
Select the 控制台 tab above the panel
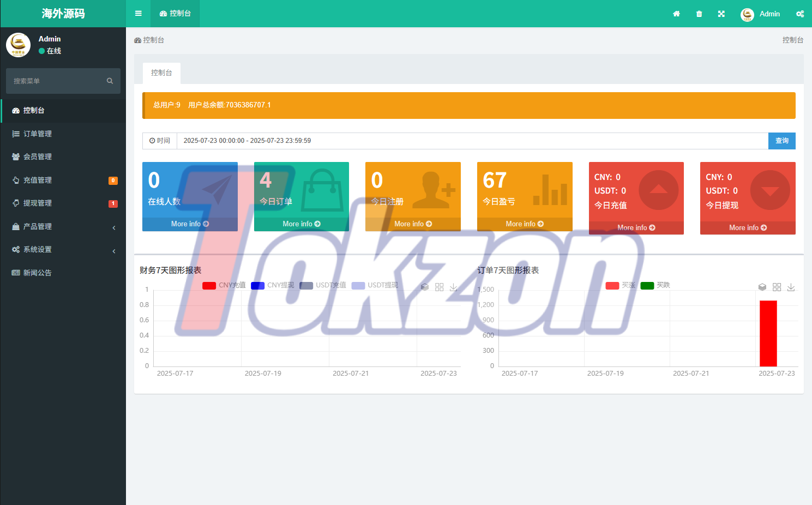(161, 73)
